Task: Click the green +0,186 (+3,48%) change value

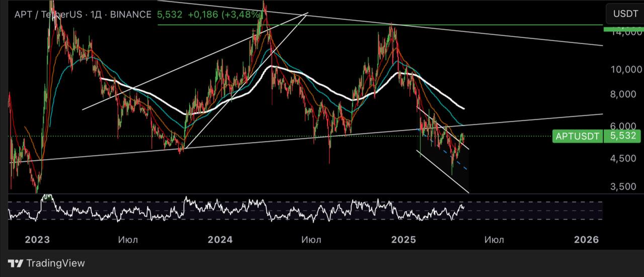Action: tap(224, 15)
